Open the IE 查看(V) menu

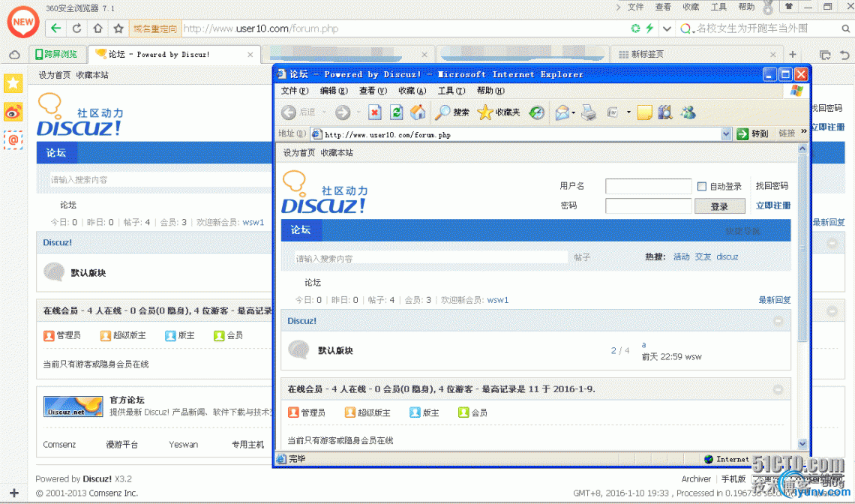(x=373, y=91)
